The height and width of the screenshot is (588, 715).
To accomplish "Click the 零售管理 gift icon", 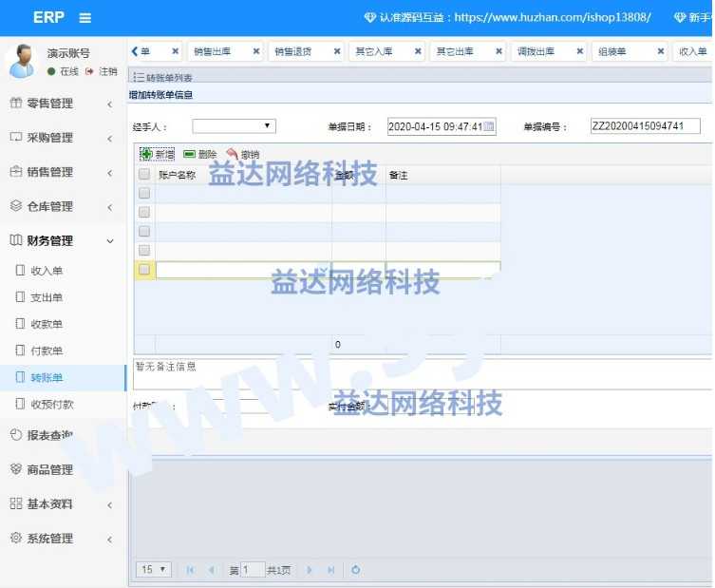I will click(x=16, y=104).
